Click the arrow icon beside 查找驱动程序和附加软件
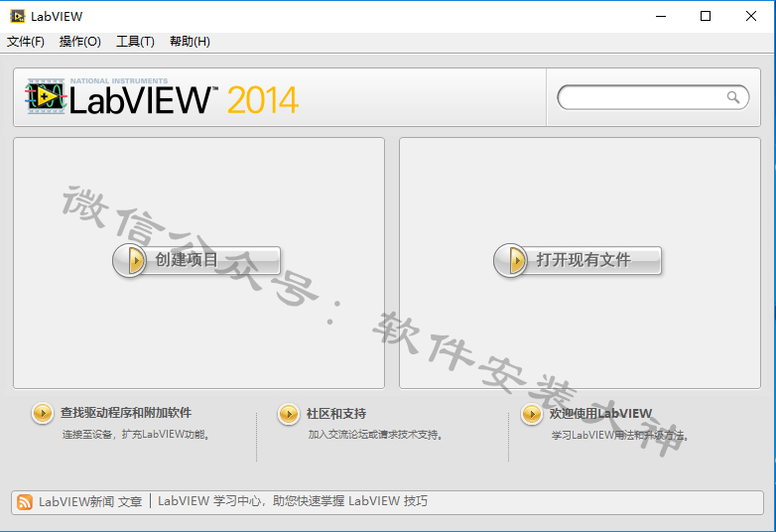776x532 pixels. 43,413
